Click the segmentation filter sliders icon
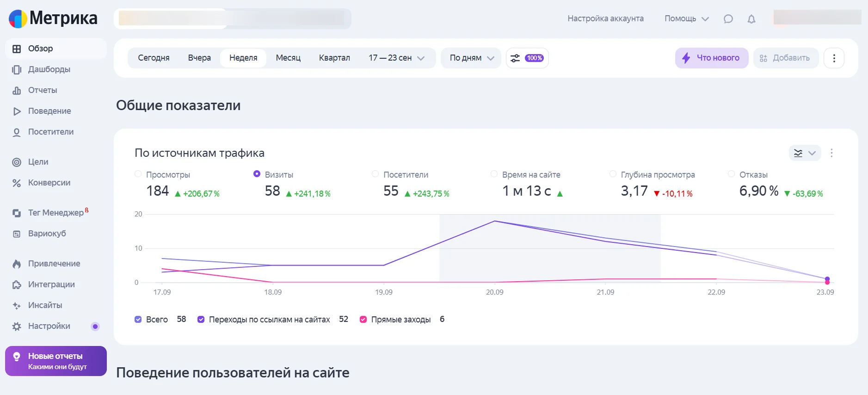Viewport: 868px width, 395px height. coord(515,58)
